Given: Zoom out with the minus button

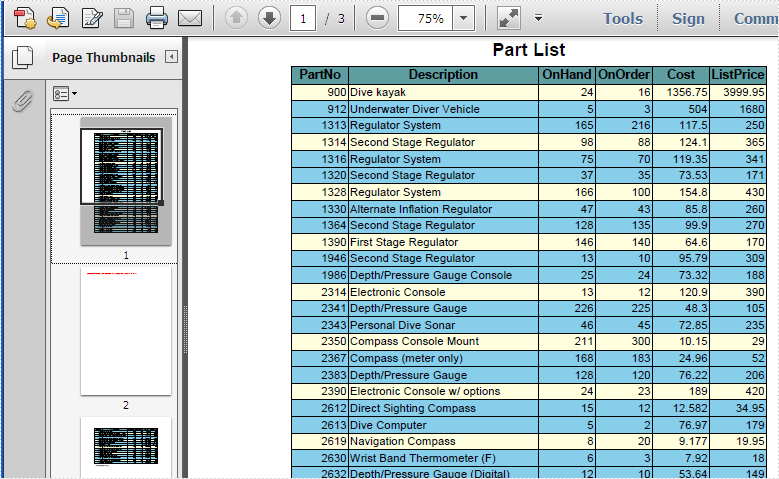Looking at the screenshot, I should pos(377,18).
